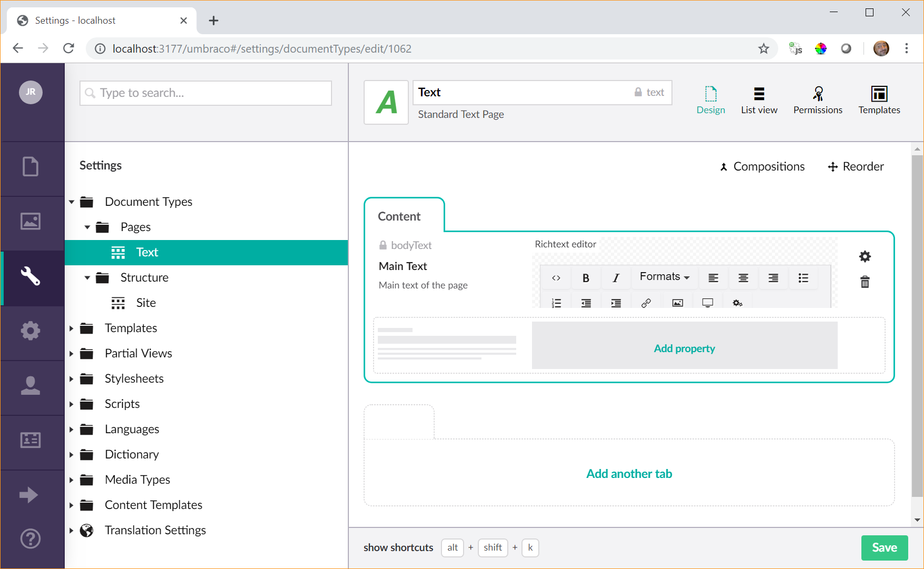Open the Chrome three-dot menu

[906, 48]
